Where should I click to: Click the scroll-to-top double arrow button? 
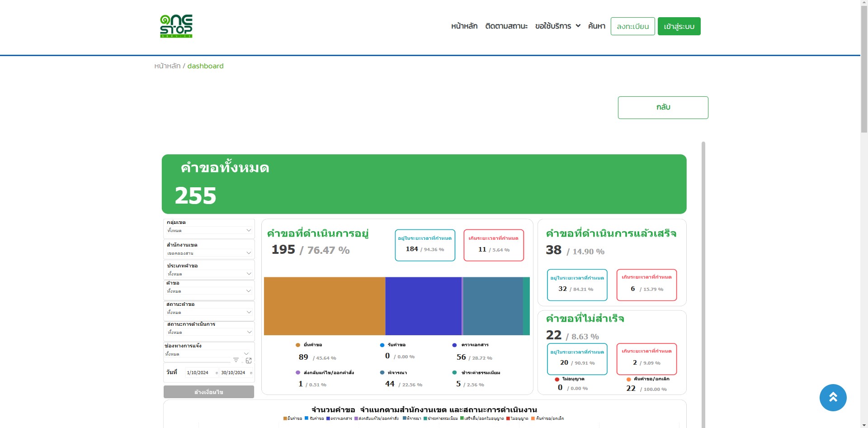point(833,398)
